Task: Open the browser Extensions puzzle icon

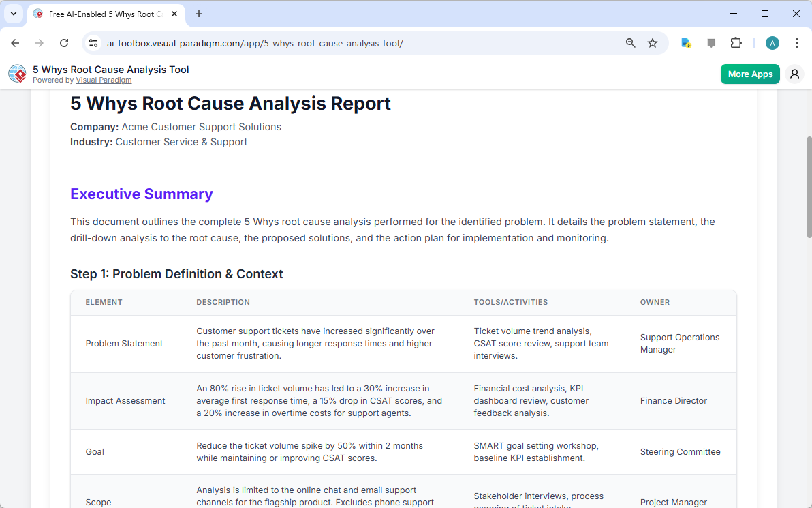Action: coord(736,42)
